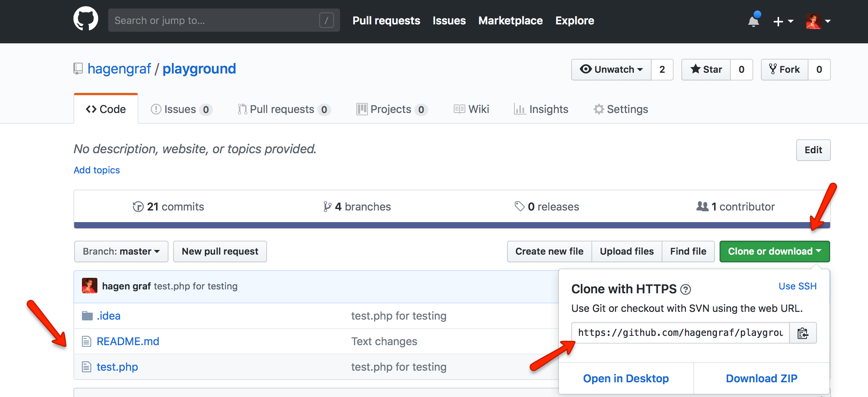
Task: Switch to Use SSH clone option
Action: (x=797, y=286)
